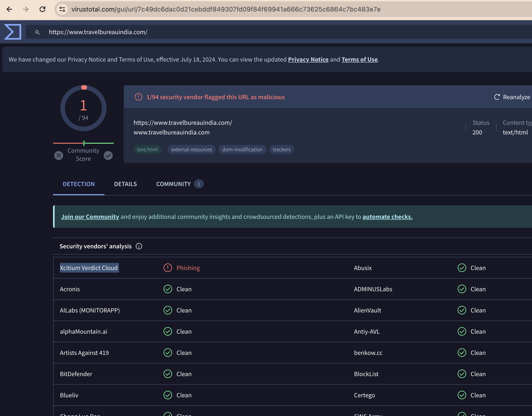Vote URL as harmless with checkmark button
Image resolution: width=532 pixels, height=416 pixels.
pyautogui.click(x=108, y=155)
